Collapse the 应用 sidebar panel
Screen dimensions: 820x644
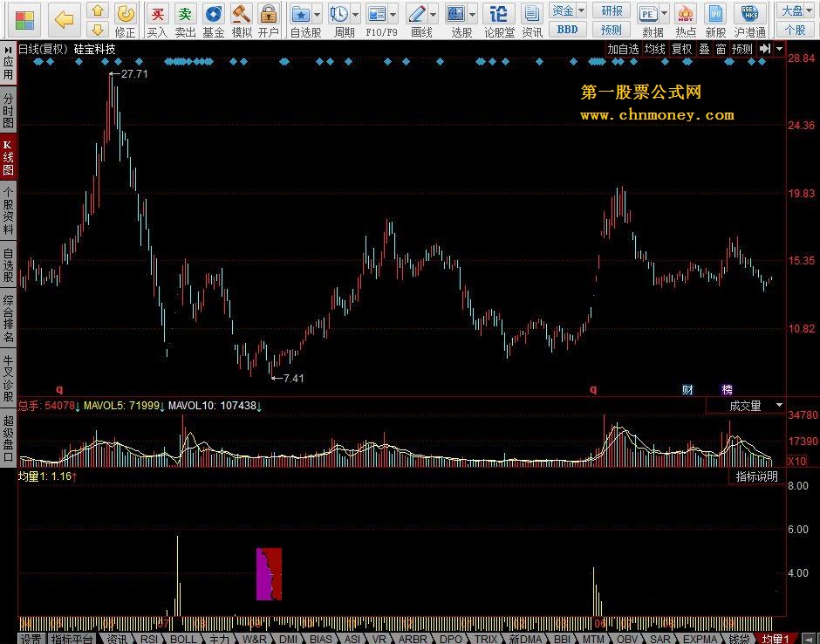coord(9,64)
